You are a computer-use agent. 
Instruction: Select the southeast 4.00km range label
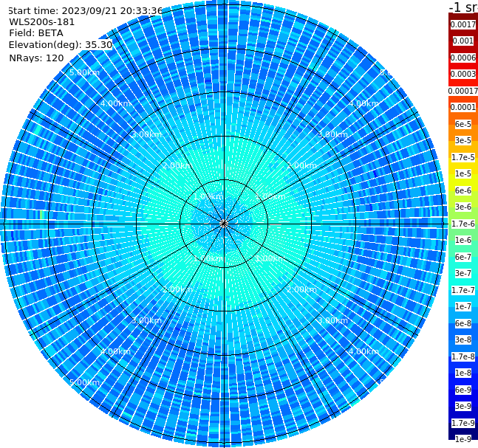pos(363,351)
